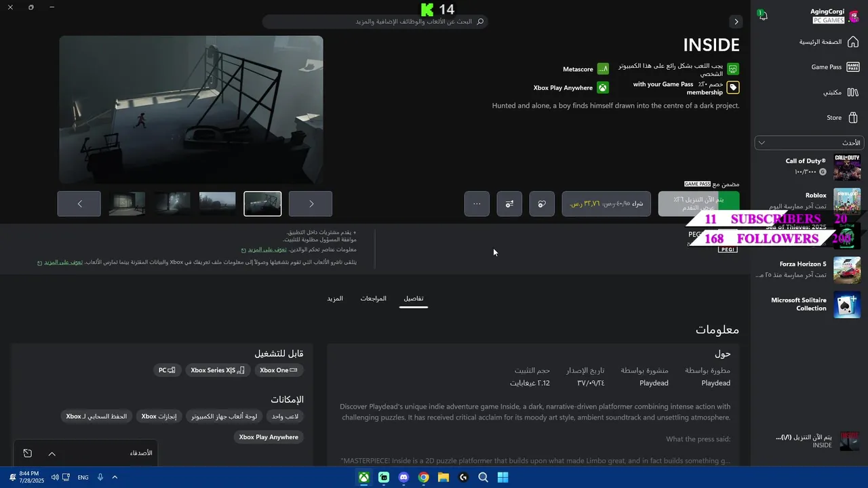Click the buy (شراء) price button
Image resolution: width=868 pixels, height=488 pixels.
pos(606,204)
